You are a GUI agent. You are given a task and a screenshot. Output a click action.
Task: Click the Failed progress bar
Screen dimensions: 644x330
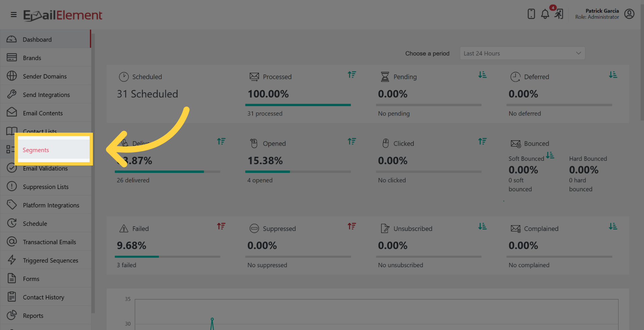[167, 257]
